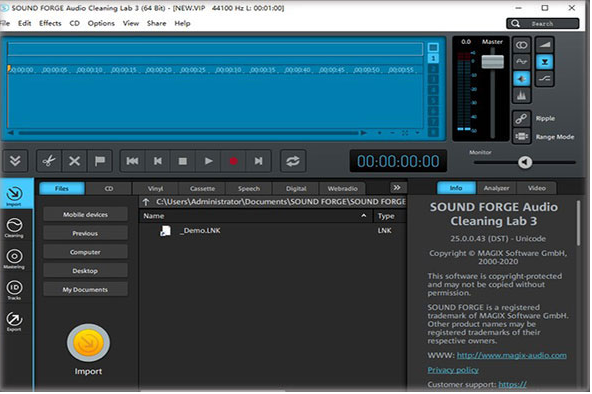Click the large yellow Import button
The width and height of the screenshot is (592, 394).
(x=88, y=343)
